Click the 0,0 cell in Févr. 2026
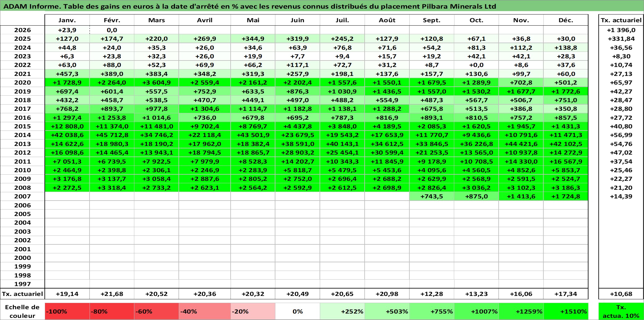644x320 pixels. click(x=112, y=30)
